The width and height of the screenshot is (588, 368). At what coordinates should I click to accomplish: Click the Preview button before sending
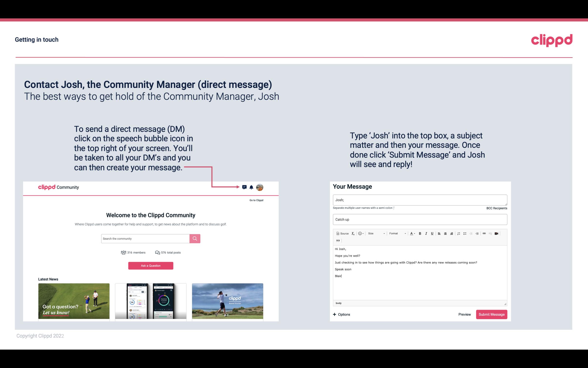click(464, 314)
